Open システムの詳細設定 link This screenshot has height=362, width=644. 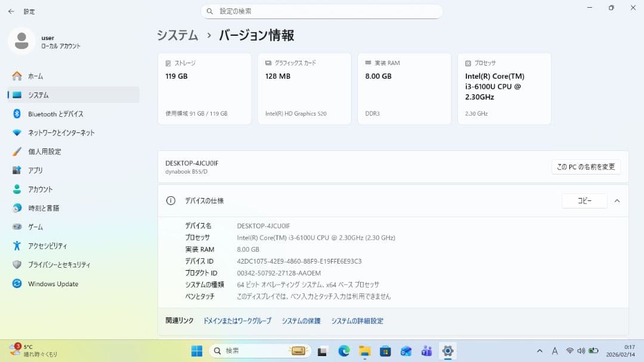point(357,321)
